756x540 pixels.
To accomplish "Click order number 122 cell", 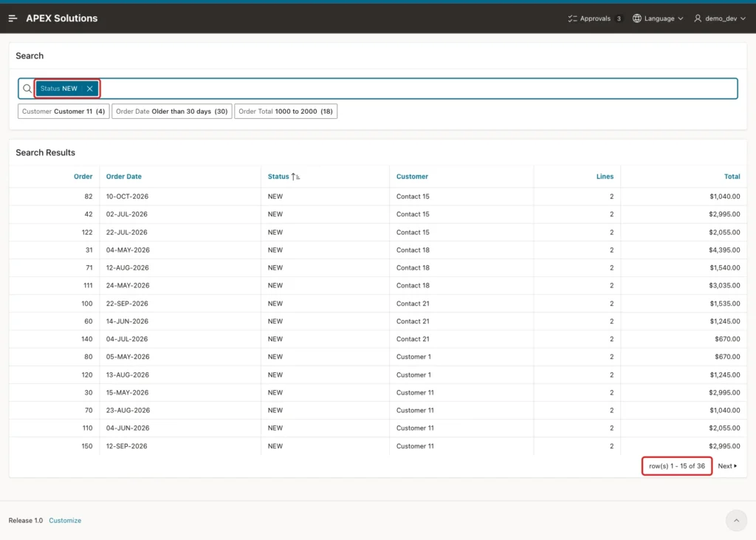I will pyautogui.click(x=87, y=232).
